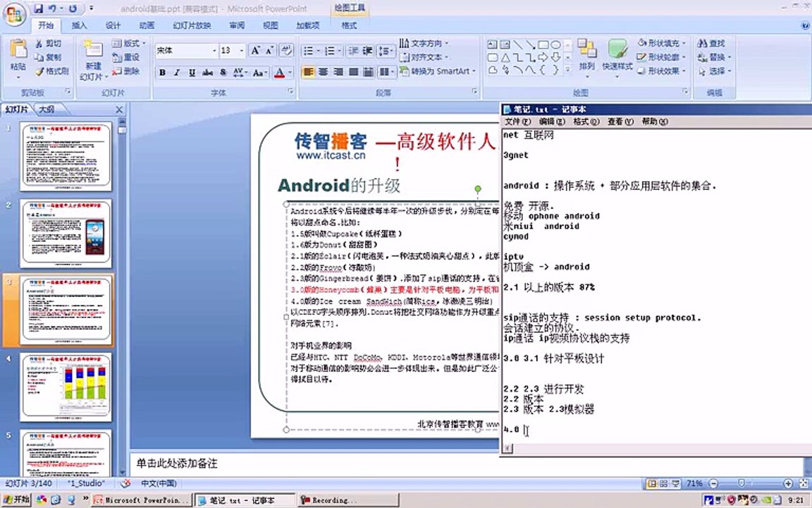Click the Undo arrow in Quick Access toolbar

[52, 8]
